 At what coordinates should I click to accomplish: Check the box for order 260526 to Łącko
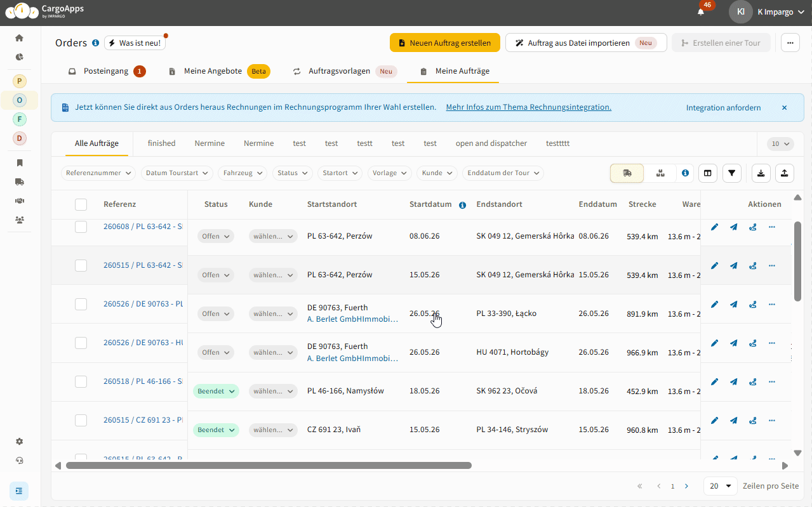[81, 305]
